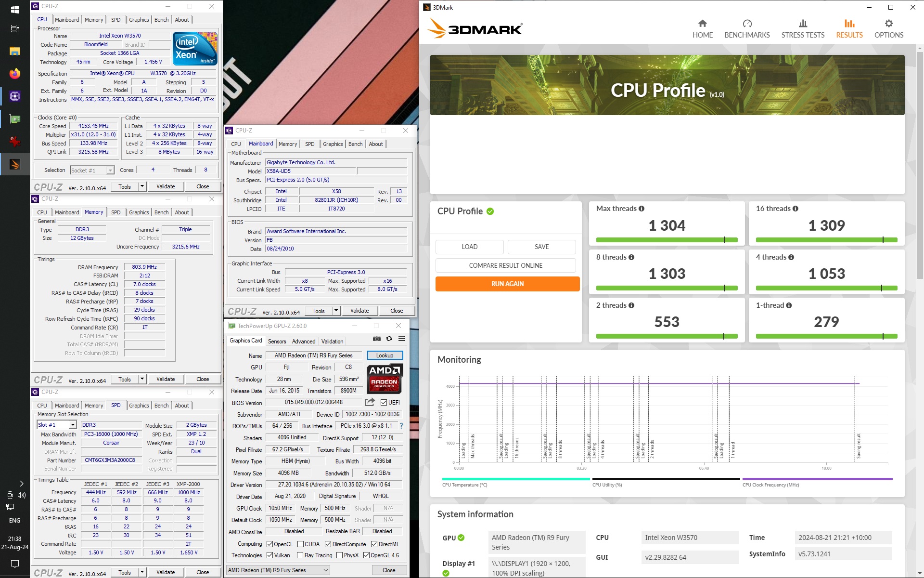Show hidden tray icons chevron

click(x=21, y=483)
